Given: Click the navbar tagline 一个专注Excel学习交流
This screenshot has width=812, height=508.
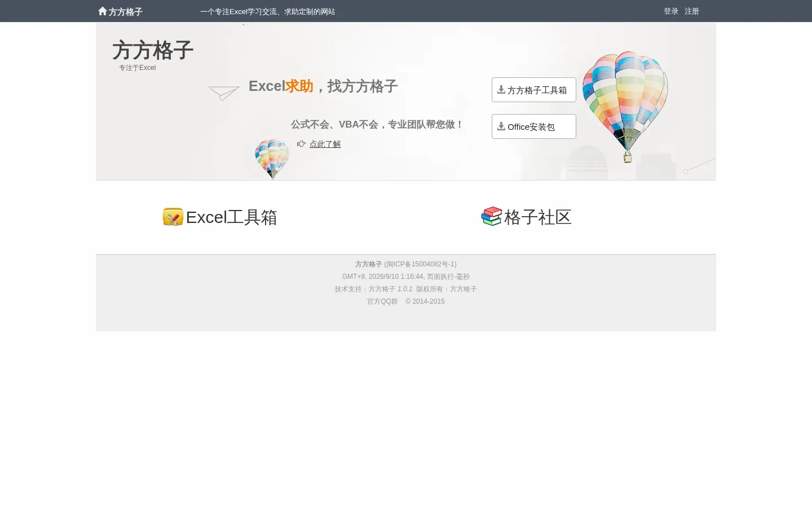Looking at the screenshot, I should point(267,11).
